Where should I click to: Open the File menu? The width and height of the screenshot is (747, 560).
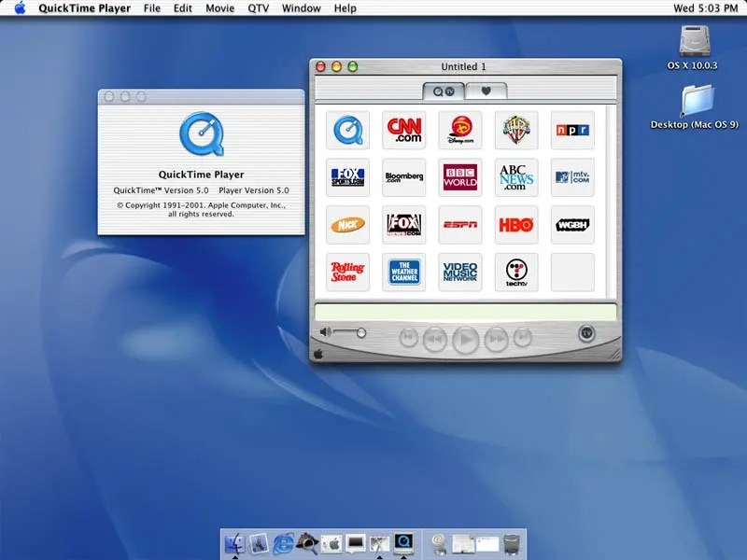tap(152, 8)
